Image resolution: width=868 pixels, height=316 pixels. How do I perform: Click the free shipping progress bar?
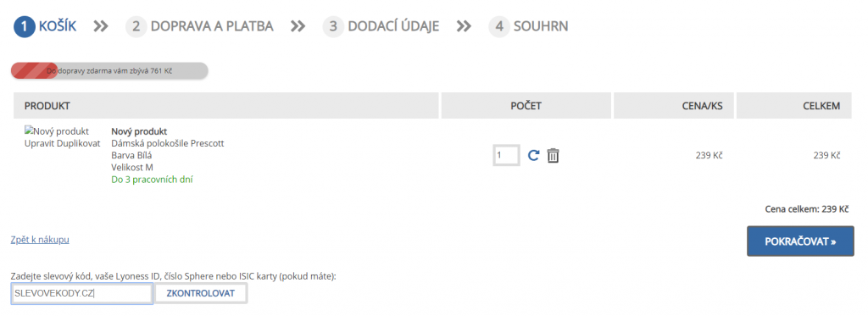click(109, 71)
